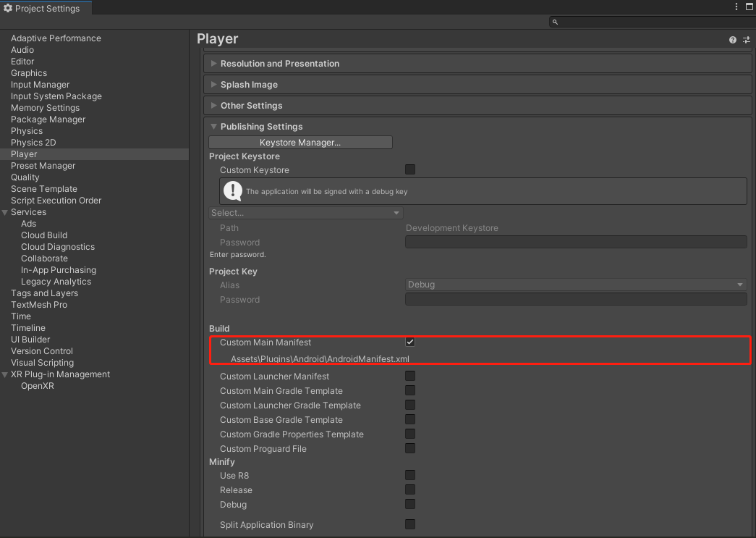Image resolution: width=756 pixels, height=538 pixels.
Task: Expand the Resolution and Presentation section
Action: tap(214, 64)
